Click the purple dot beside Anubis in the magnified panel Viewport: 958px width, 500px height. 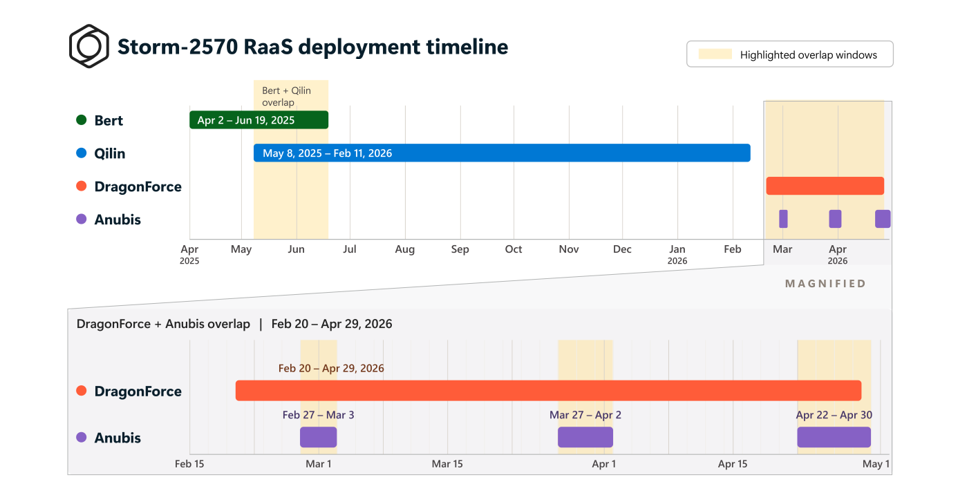click(81, 437)
